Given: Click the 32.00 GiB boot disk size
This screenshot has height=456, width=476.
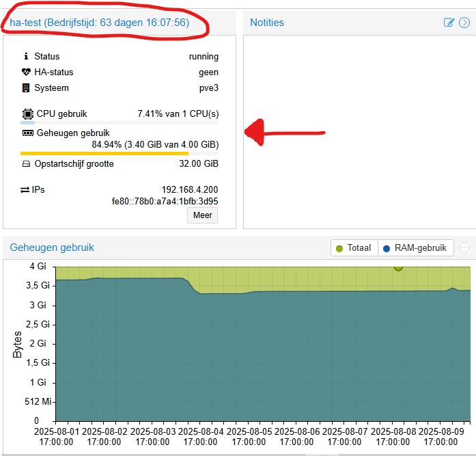Looking at the screenshot, I should pos(199,164).
